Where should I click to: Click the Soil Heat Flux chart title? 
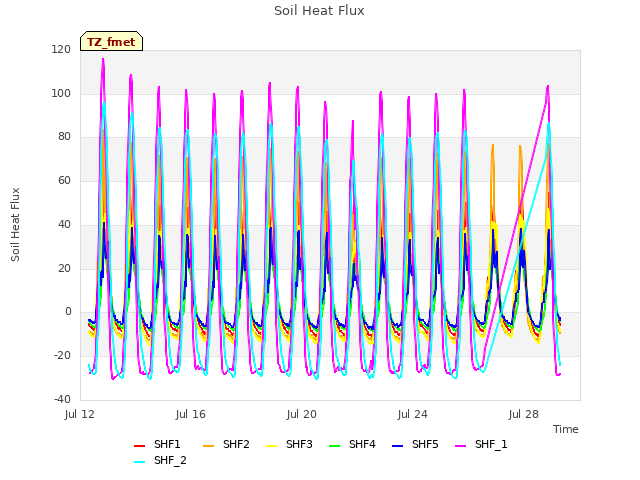[x=319, y=11]
